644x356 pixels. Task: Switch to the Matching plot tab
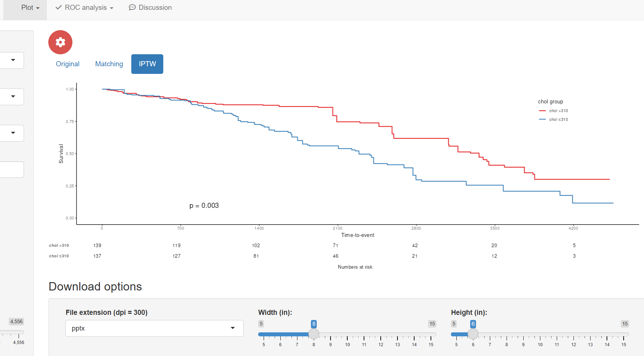click(109, 64)
